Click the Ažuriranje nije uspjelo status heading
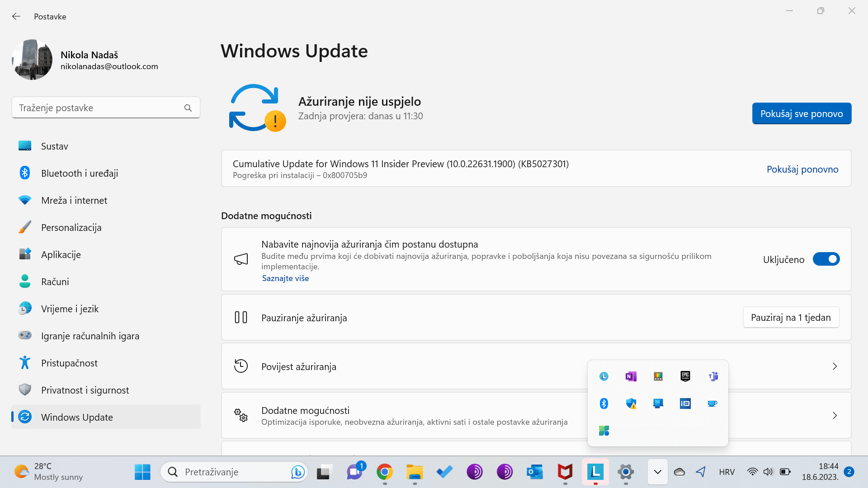868x488 pixels. [x=359, y=101]
